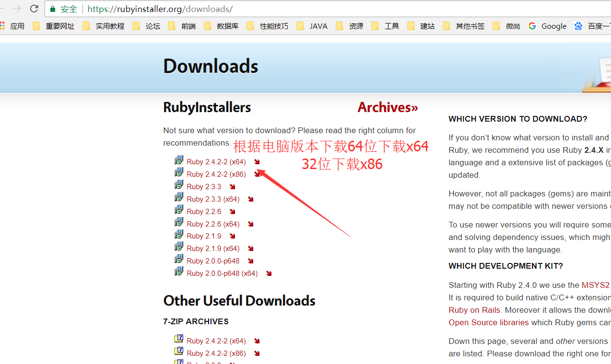Download Ruby 2.2.6 installer link

204,212
